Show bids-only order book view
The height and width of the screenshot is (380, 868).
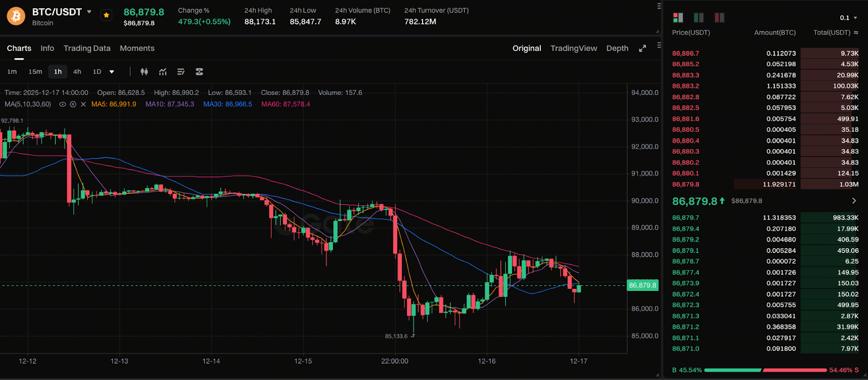point(699,18)
